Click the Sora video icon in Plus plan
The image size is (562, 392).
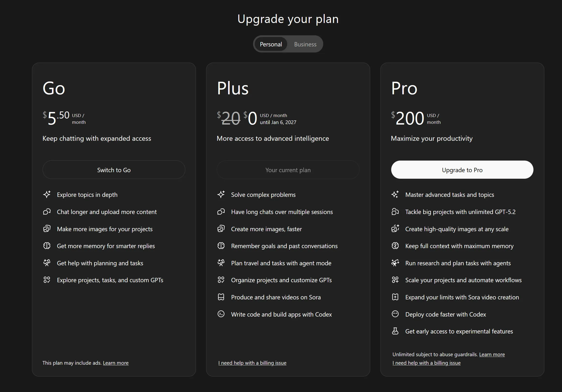(221, 297)
